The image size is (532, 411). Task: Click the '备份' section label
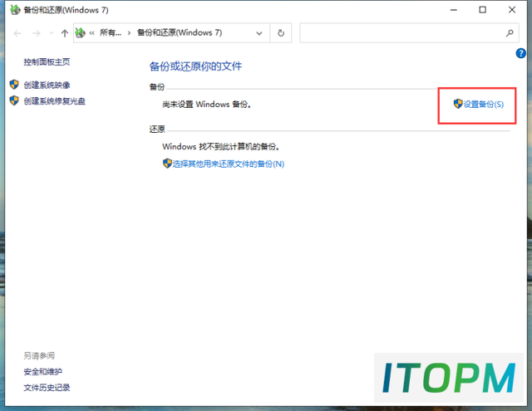click(157, 87)
